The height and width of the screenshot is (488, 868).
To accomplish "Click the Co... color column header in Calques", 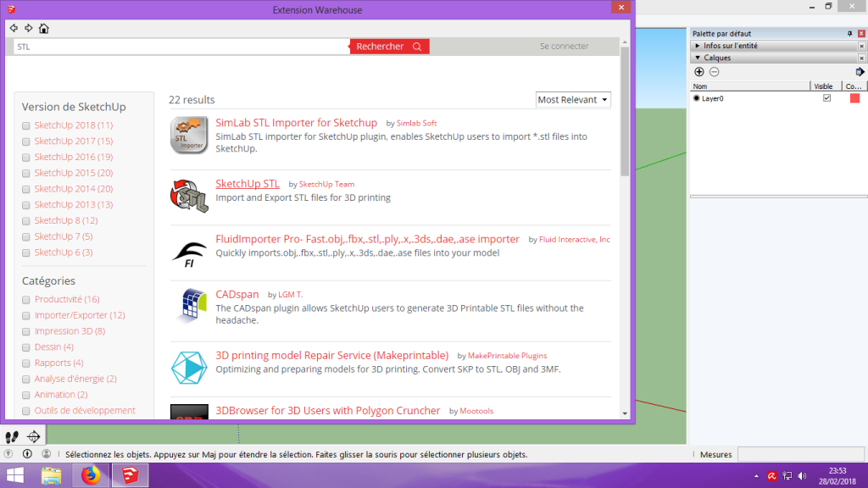I will coord(854,86).
